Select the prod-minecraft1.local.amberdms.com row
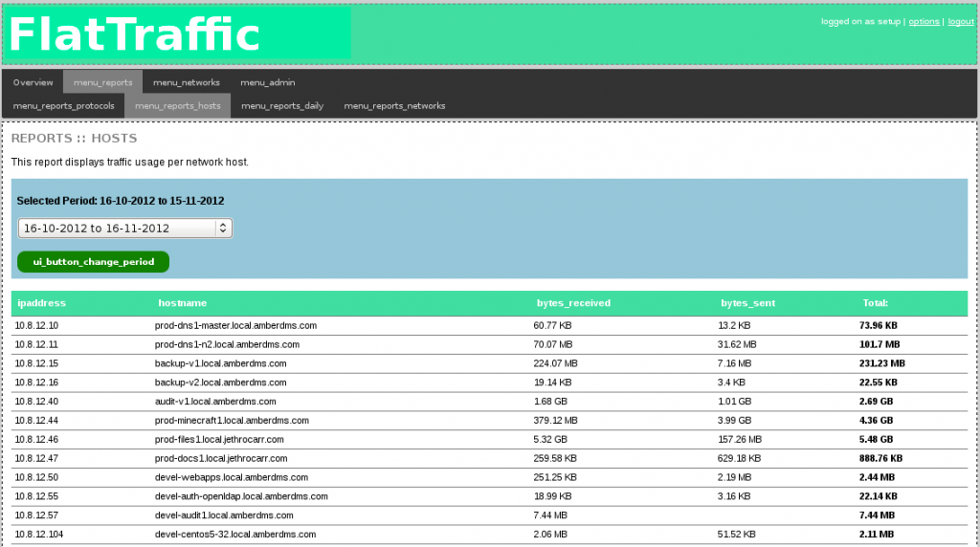The image size is (980, 547). [x=232, y=421]
